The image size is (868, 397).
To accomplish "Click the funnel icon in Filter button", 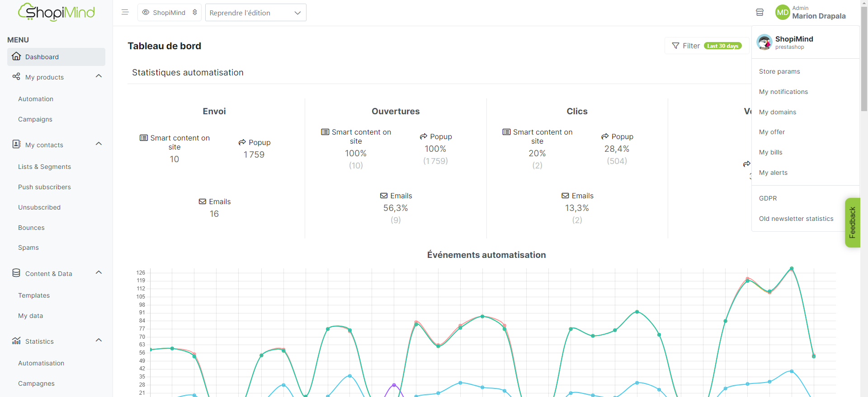I will (x=676, y=46).
